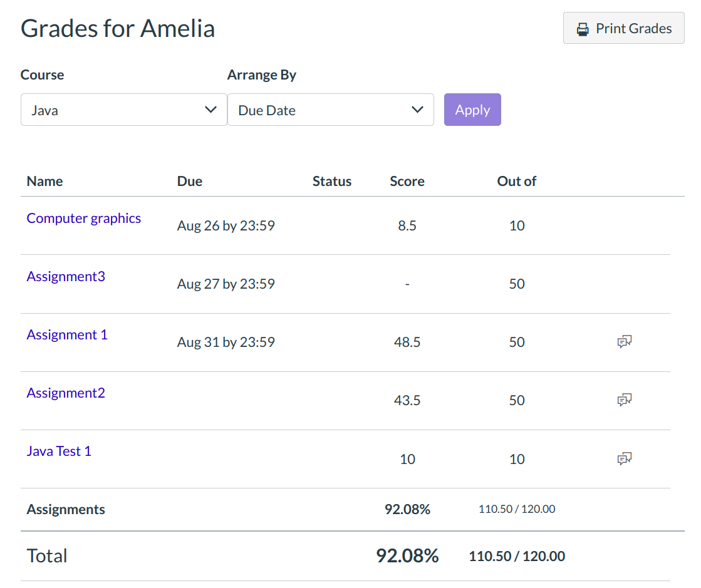Open the Course dropdown showing Java

click(x=123, y=110)
